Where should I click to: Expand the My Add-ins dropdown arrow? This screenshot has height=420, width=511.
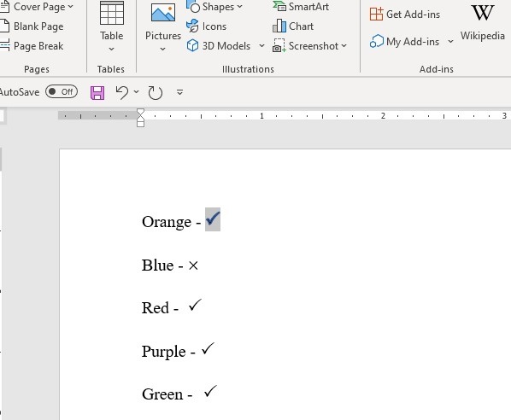tap(450, 41)
